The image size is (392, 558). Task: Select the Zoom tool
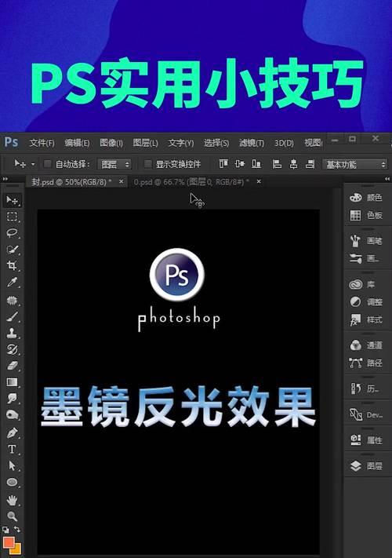pyautogui.click(x=12, y=516)
